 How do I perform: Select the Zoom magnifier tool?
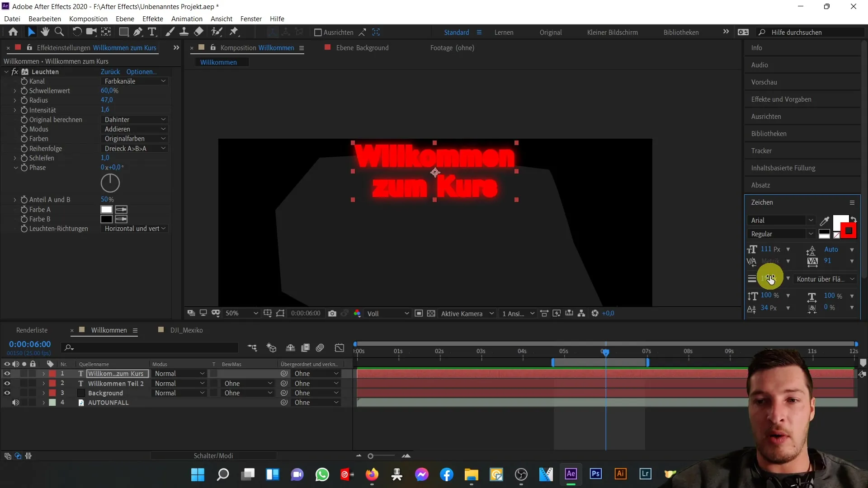59,32
